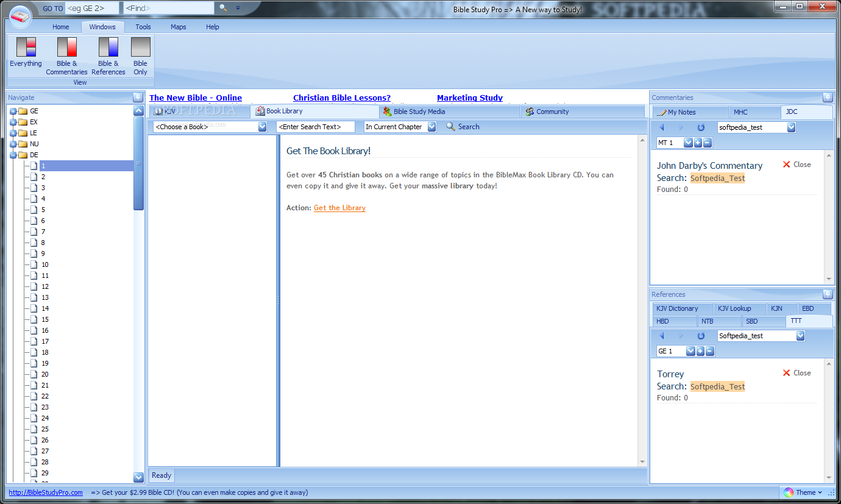Switch to the KJV tab
This screenshot has width=841, height=504.
[199, 112]
